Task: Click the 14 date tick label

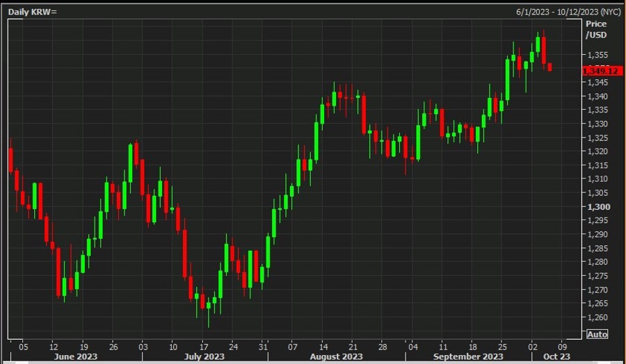Action: coord(323,346)
